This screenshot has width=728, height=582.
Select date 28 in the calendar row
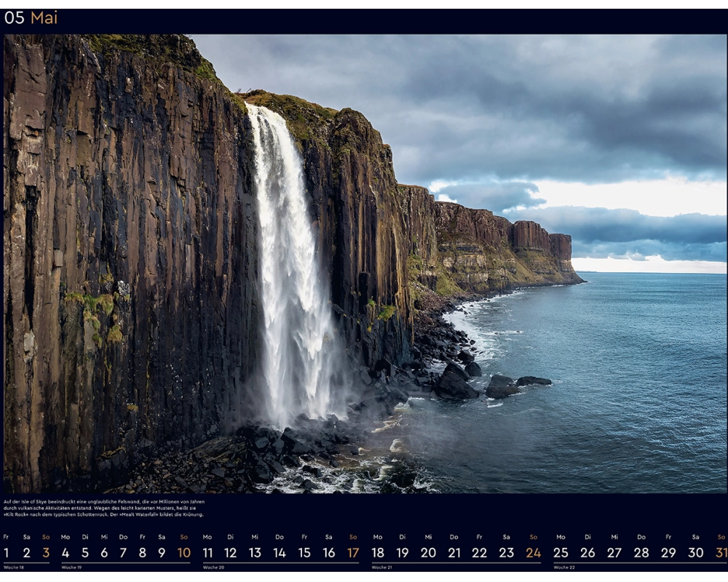pos(641,552)
